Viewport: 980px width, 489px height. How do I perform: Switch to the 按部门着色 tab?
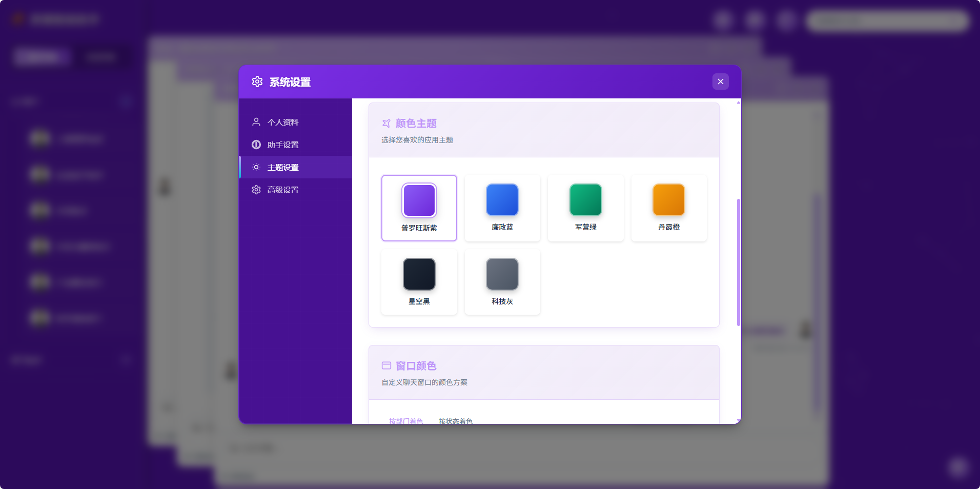click(x=406, y=421)
